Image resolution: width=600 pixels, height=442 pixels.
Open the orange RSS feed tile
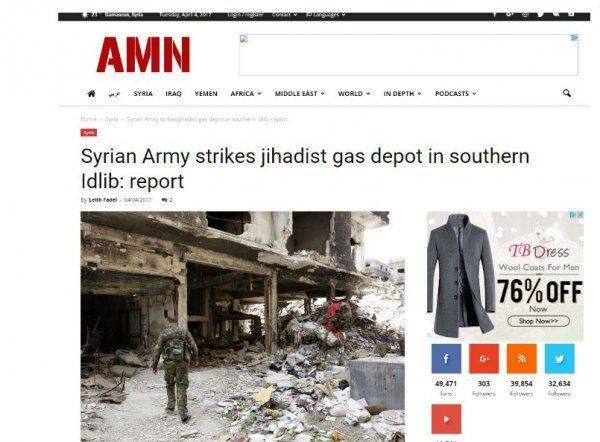point(522,359)
